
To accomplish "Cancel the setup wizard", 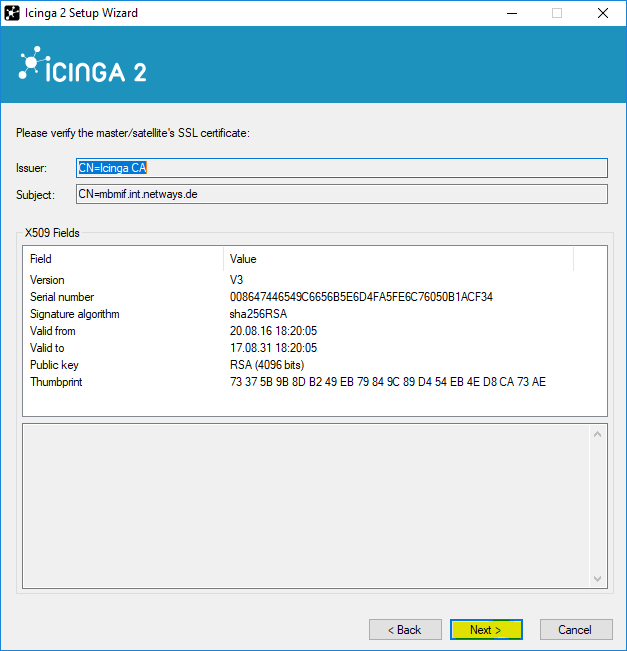I will [576, 629].
